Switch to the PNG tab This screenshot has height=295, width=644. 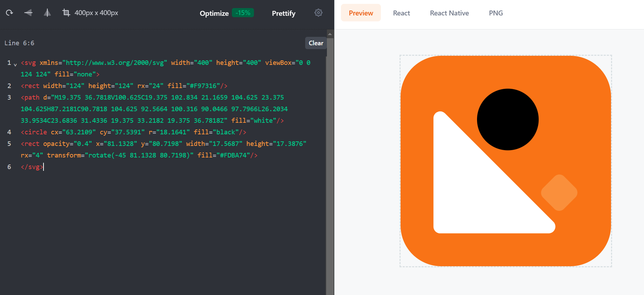[x=496, y=13]
